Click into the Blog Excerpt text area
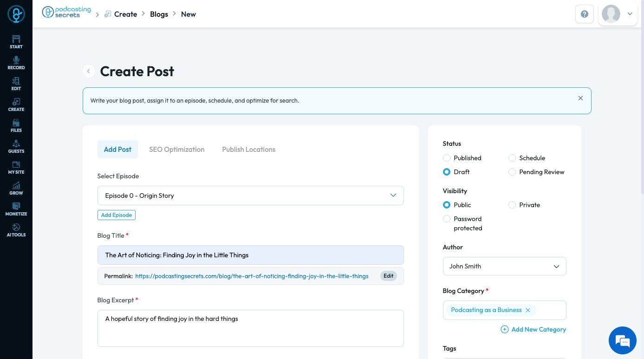The image size is (644, 359). (250, 328)
